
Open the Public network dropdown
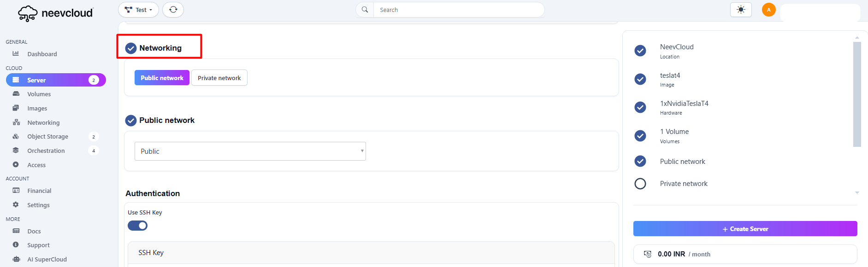(250, 151)
